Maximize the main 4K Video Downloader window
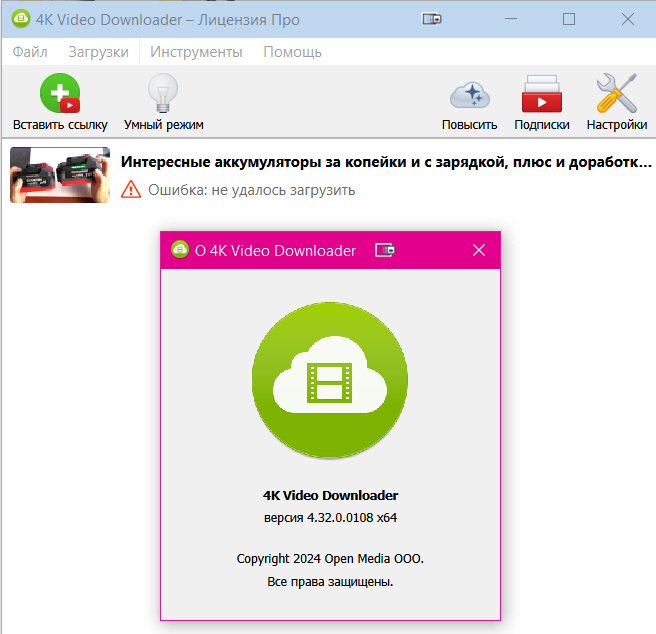656x634 pixels. (569, 19)
